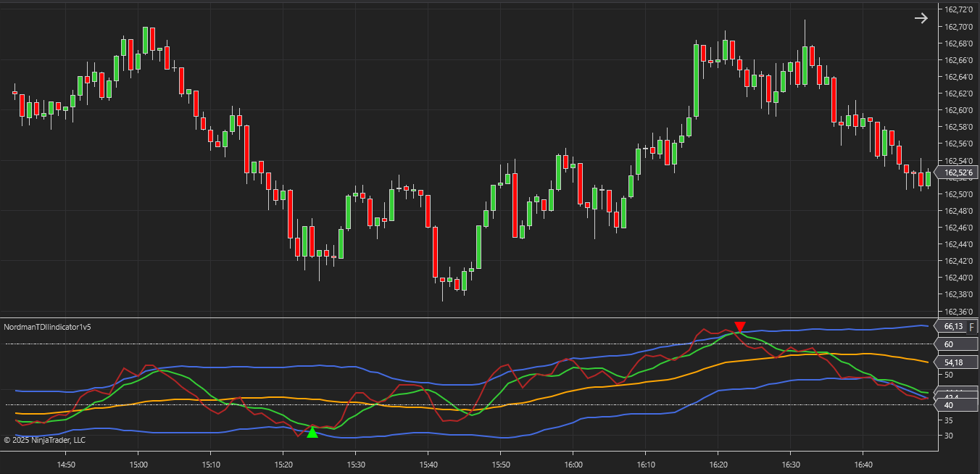Click the green up-triangle buy signal marker
Viewport: 980px width, 474px height.
312,433
